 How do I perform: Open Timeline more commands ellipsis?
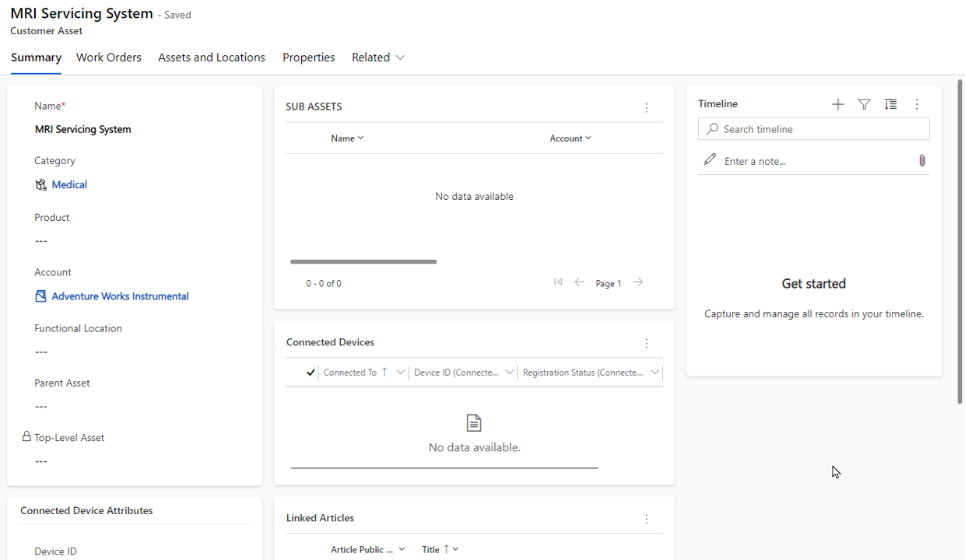coord(917,104)
